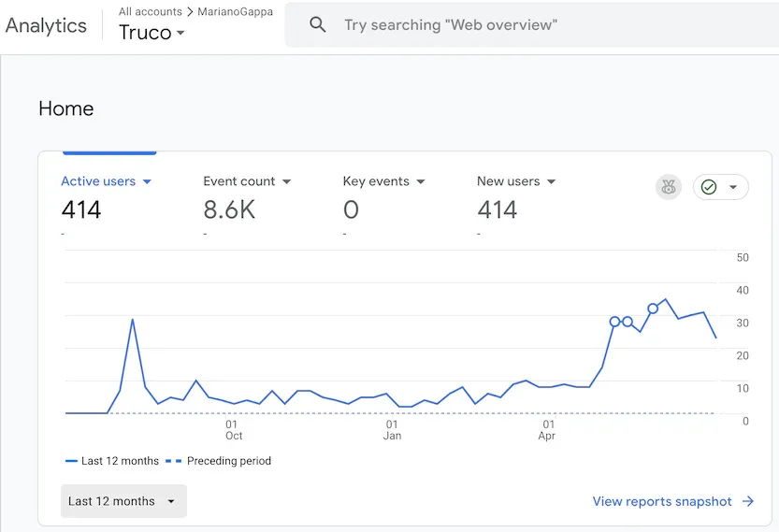Viewport: 779px width, 532px height.
Task: Click arrow icon next to View reports snapshot
Action: [x=748, y=501]
